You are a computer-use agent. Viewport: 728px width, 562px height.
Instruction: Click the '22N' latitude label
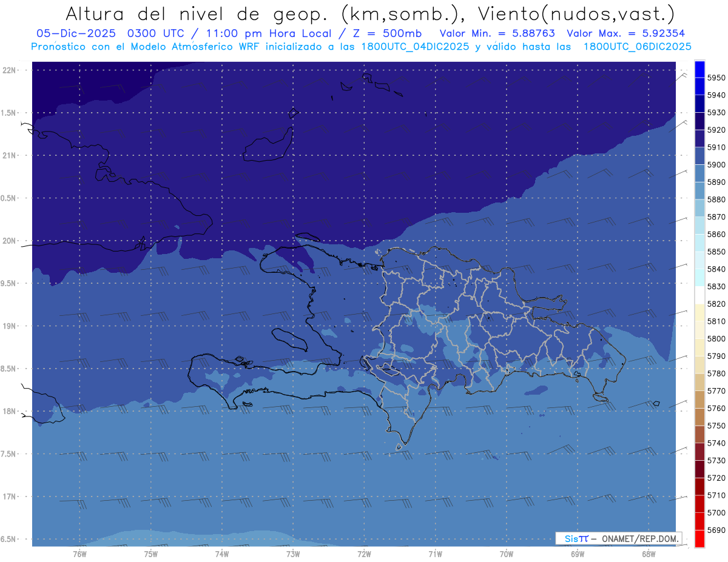[x=9, y=70]
